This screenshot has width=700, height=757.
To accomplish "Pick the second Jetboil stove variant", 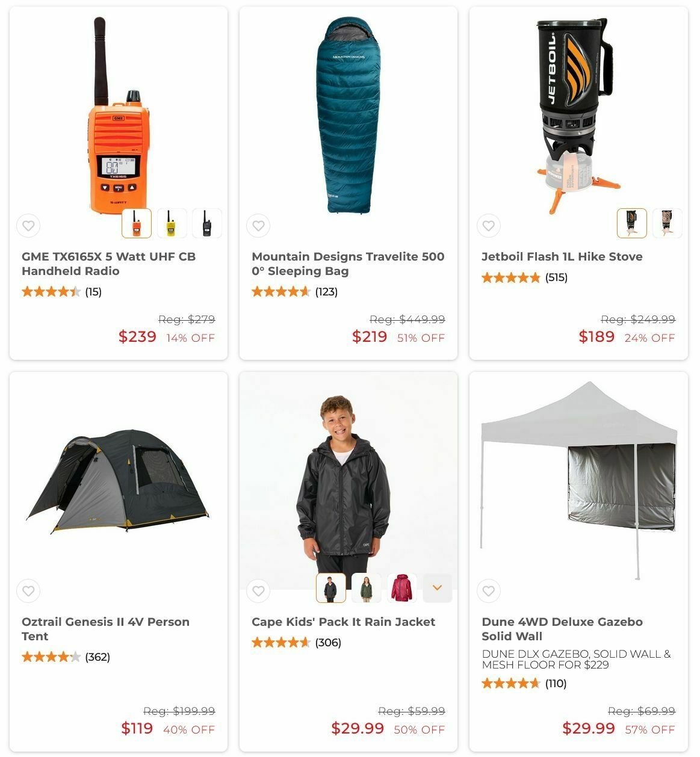I will coord(667,223).
